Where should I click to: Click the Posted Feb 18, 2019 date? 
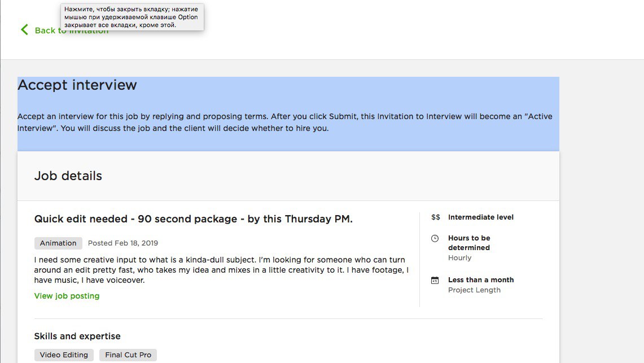point(123,243)
